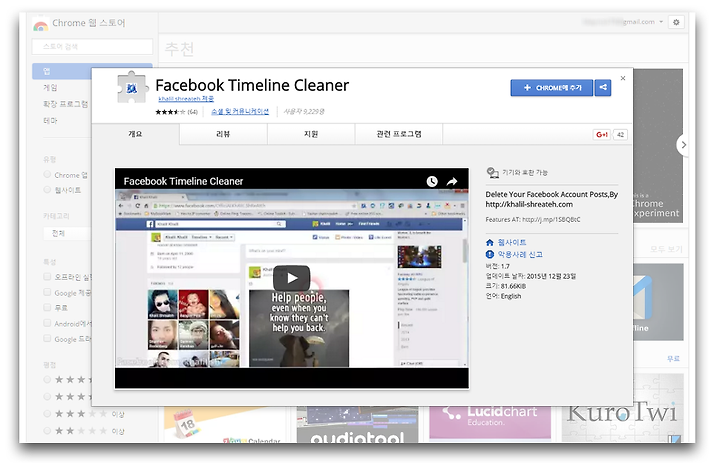Open the audiotool app tile

[x=357, y=424]
